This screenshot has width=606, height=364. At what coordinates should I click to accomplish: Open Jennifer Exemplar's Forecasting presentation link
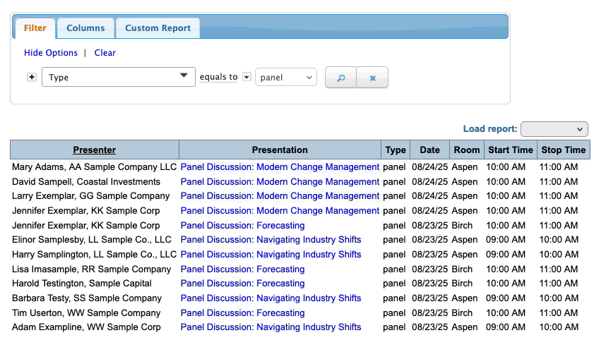tap(242, 226)
